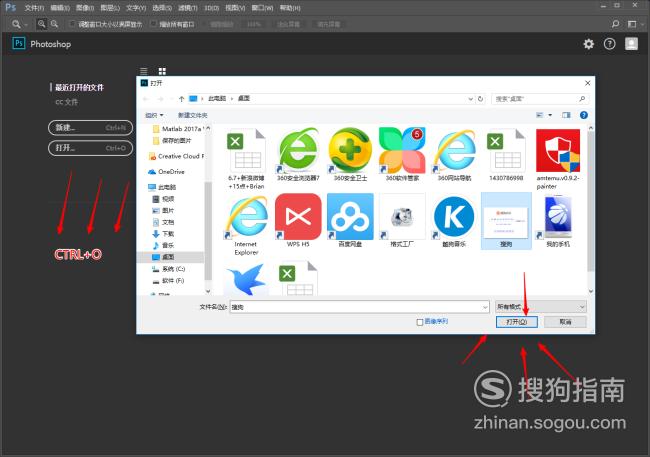Select 保存的图片 folder in sidebar
The height and width of the screenshot is (457, 650).
click(173, 141)
